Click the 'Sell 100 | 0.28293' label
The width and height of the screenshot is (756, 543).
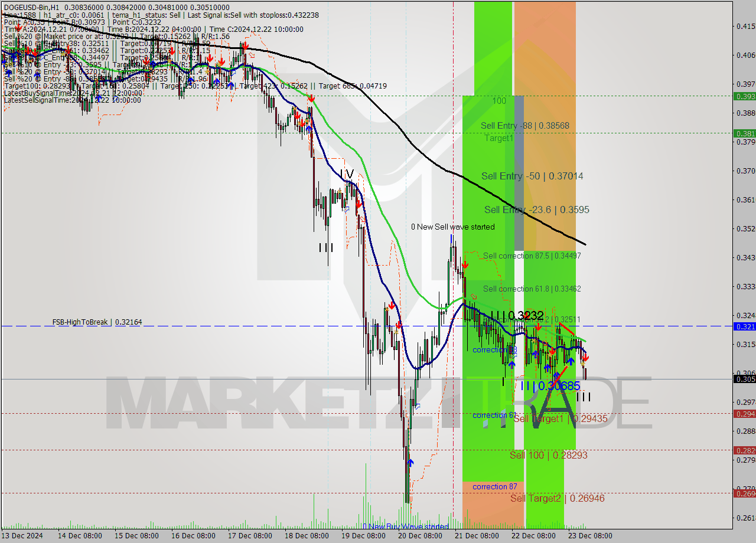click(549, 455)
